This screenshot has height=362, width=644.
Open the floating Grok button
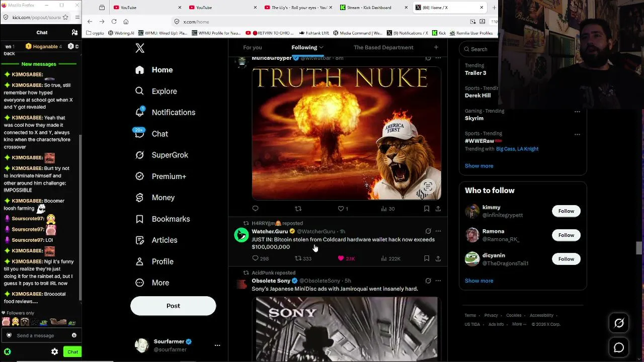click(619, 323)
